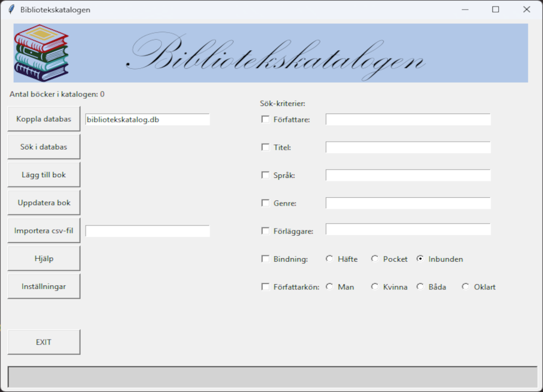
Task: Toggle the Genre checkbox
Action: click(x=265, y=203)
